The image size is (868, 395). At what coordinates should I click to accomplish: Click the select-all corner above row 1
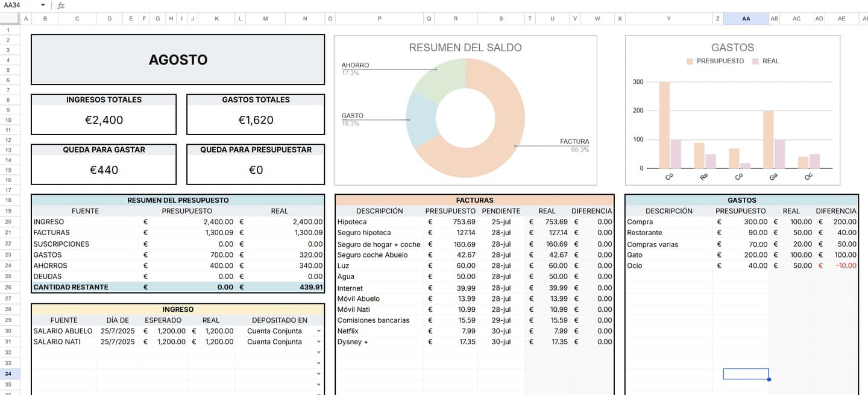10,19
